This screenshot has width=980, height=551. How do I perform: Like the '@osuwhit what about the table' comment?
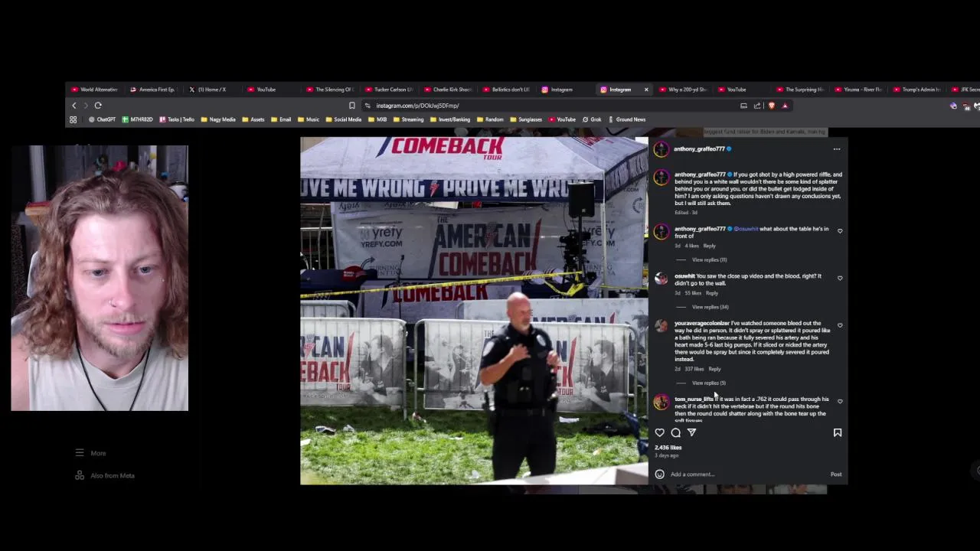[x=840, y=231]
